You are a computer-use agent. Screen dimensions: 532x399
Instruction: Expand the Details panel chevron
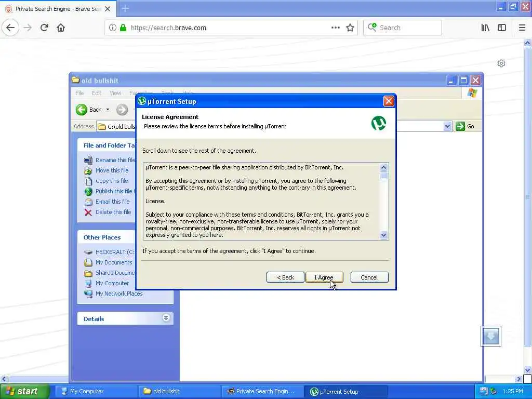tap(166, 318)
